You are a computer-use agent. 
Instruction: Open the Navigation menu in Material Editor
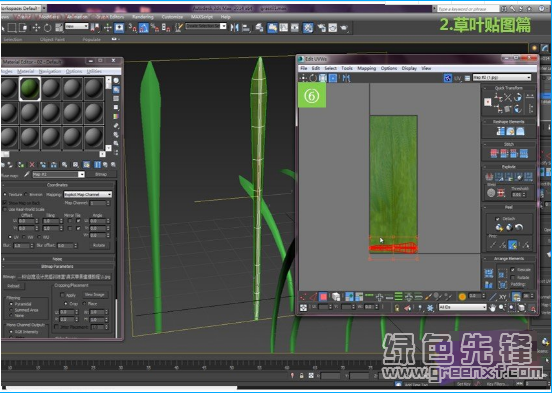50,71
